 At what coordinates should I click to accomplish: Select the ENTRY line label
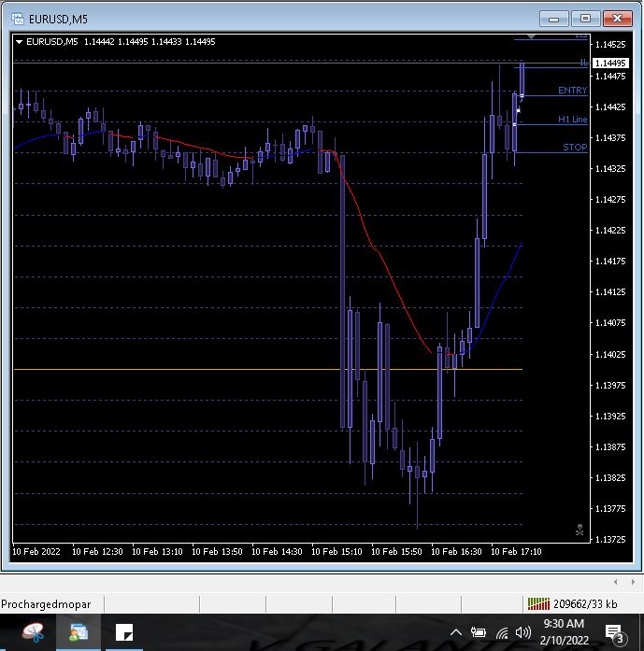point(572,90)
